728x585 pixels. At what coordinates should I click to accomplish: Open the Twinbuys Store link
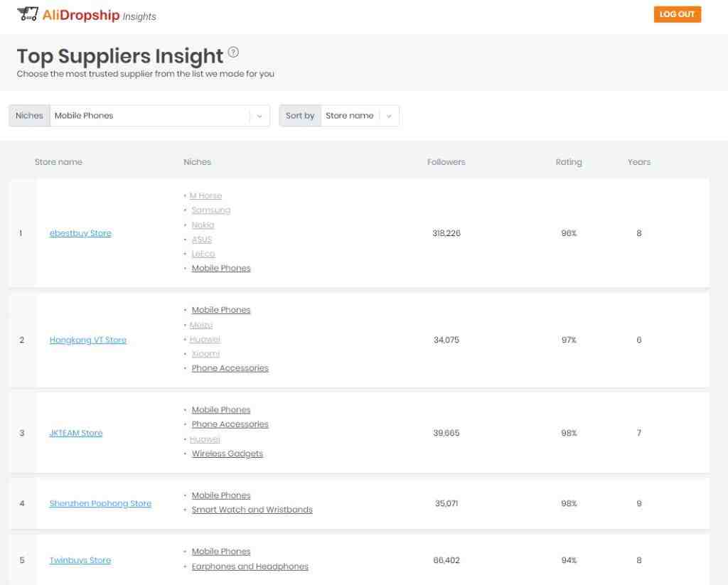point(80,560)
